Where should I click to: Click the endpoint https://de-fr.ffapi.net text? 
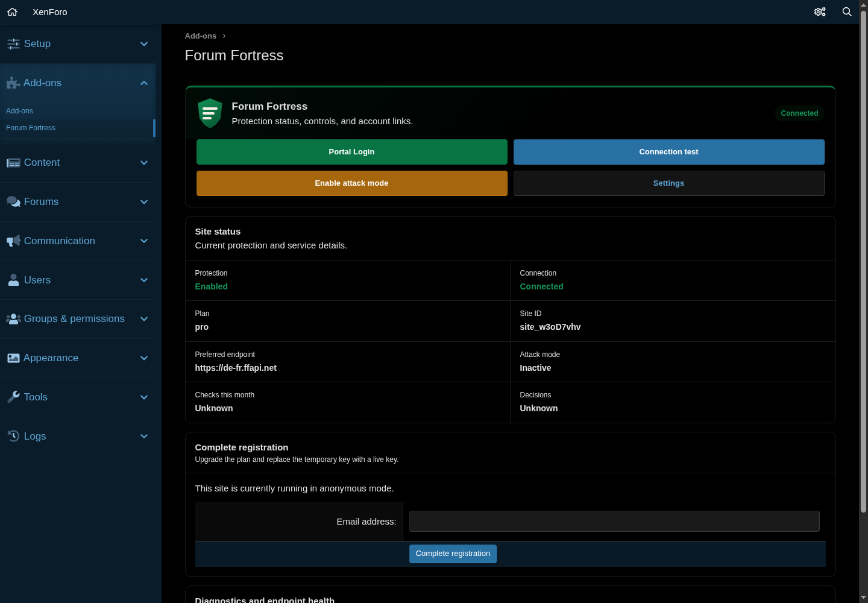pyautogui.click(x=236, y=368)
